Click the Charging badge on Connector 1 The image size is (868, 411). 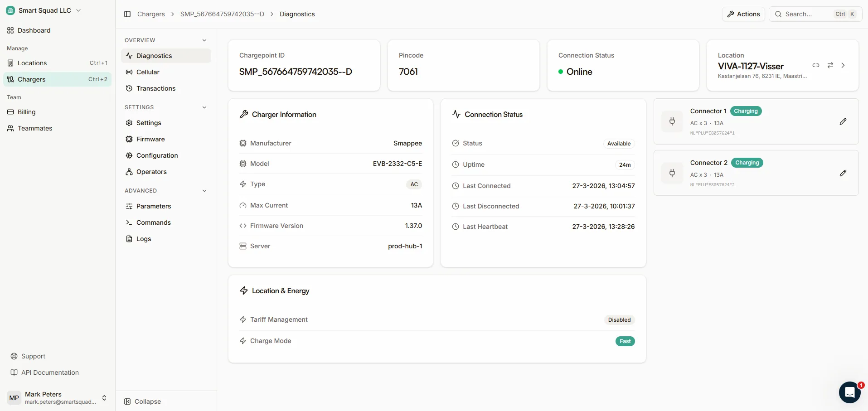pos(746,111)
